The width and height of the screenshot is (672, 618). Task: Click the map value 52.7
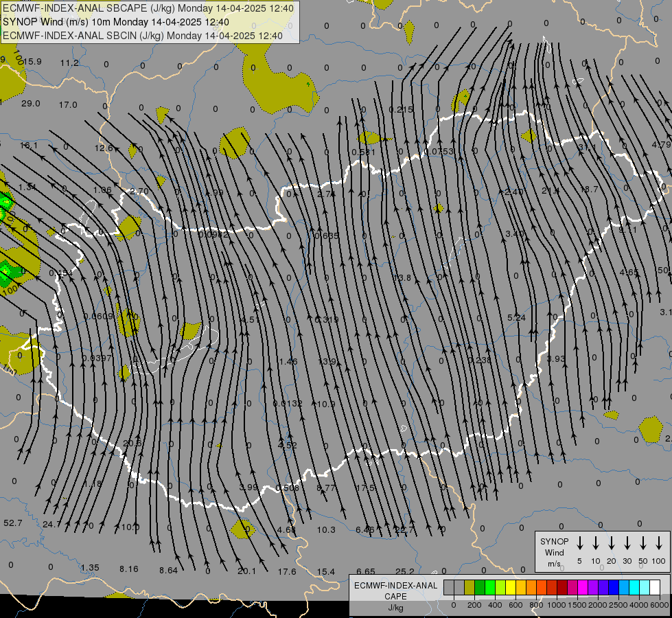click(12, 523)
